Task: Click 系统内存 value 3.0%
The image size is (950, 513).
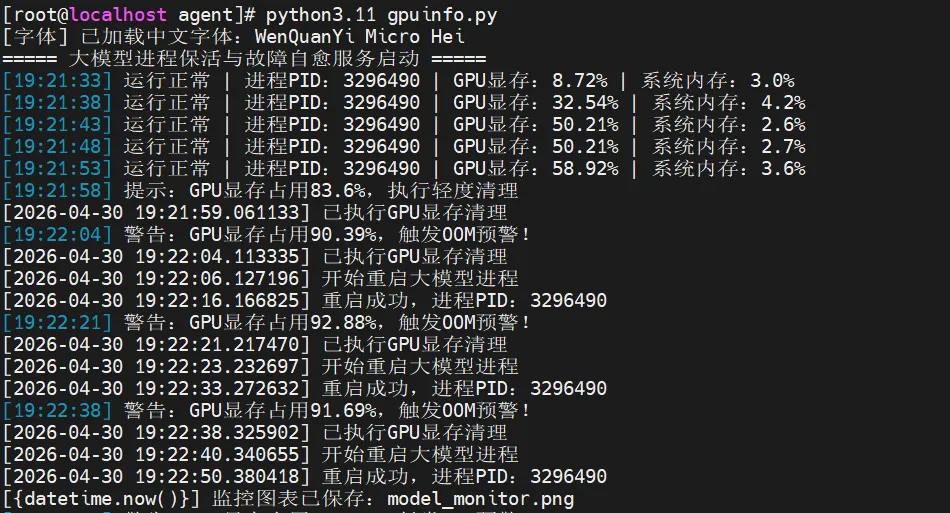Action: tap(772, 81)
